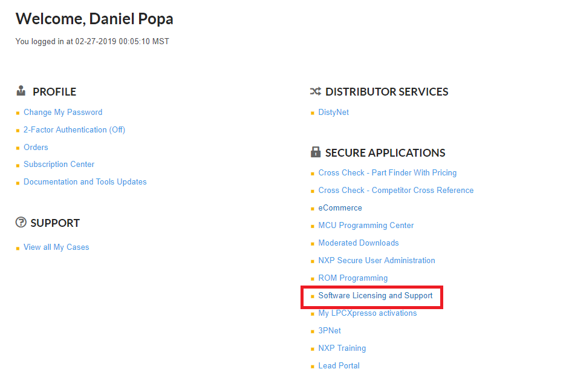This screenshot has height=392, width=569.
Task: Open Cross Check Competitor Cross Reference
Action: coord(395,191)
